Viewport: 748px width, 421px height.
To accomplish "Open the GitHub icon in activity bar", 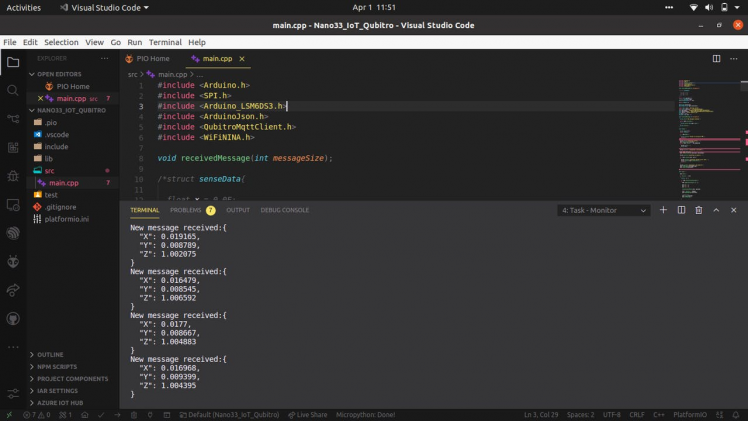I will pos(13,319).
